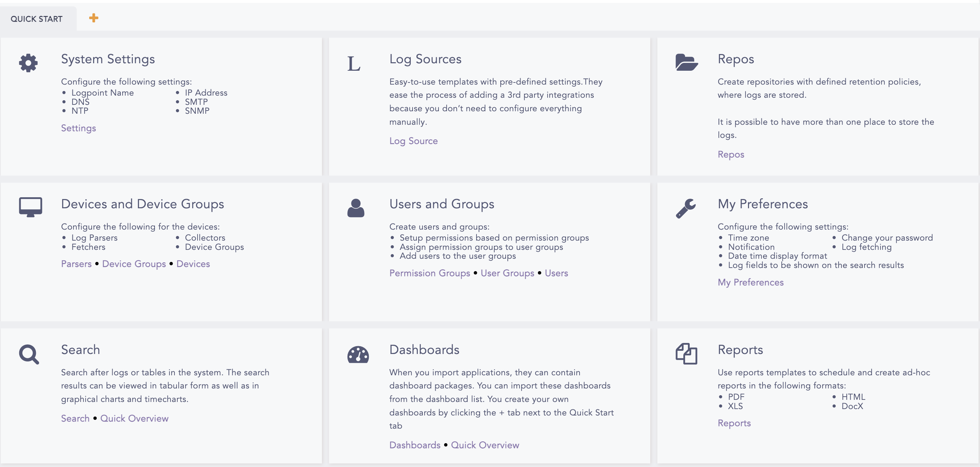The image size is (980, 467).
Task: Click the Log Sources L icon
Action: tap(354, 64)
